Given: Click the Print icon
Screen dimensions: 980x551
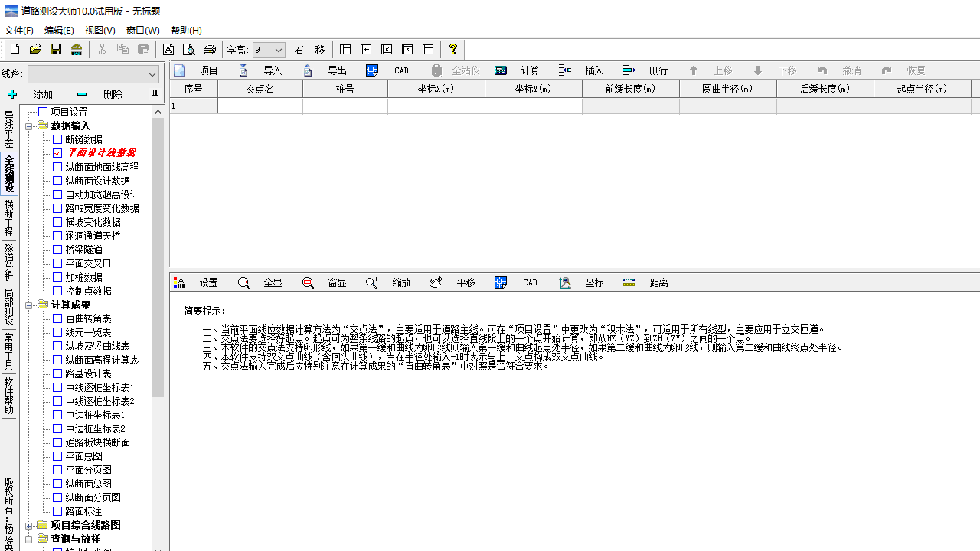Looking at the screenshot, I should (x=209, y=48).
